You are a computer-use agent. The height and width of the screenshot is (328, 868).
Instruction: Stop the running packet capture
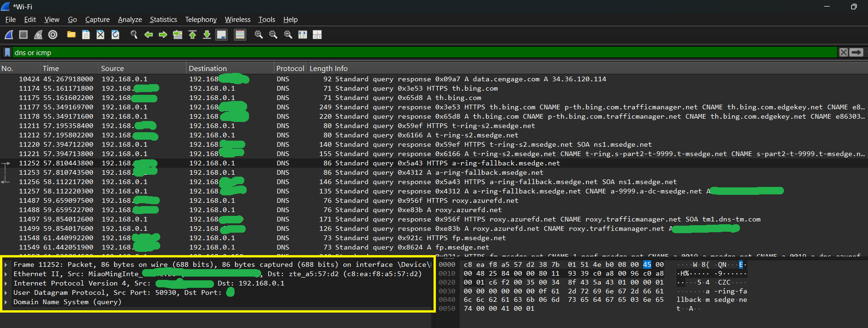(x=23, y=35)
